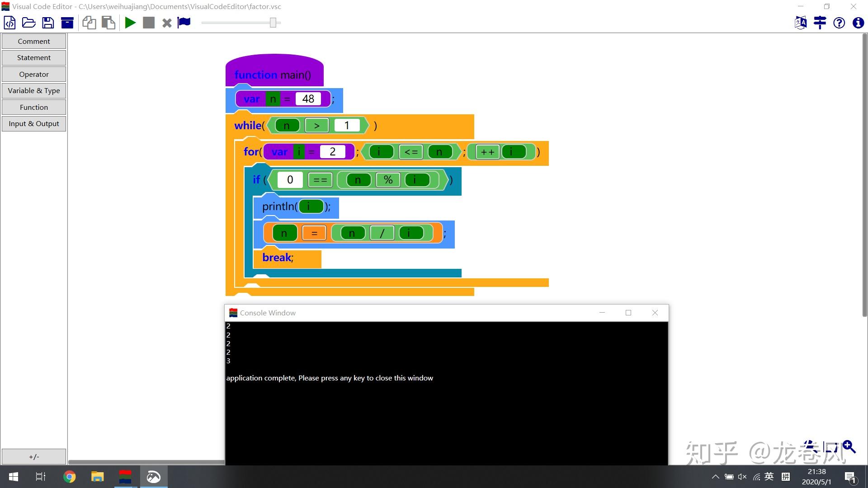Screen dimensions: 868x488
Task: Click the blue archive box icon
Action: (67, 23)
